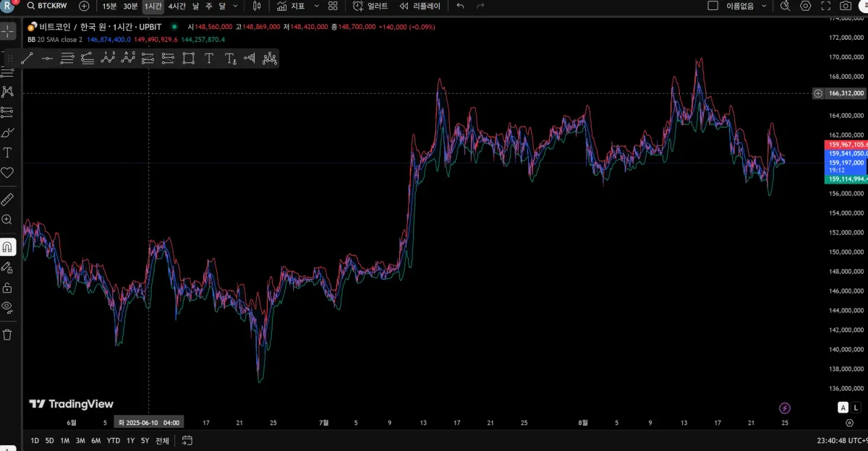Select the rectangle shape tool
The image size is (868, 451).
189,59
